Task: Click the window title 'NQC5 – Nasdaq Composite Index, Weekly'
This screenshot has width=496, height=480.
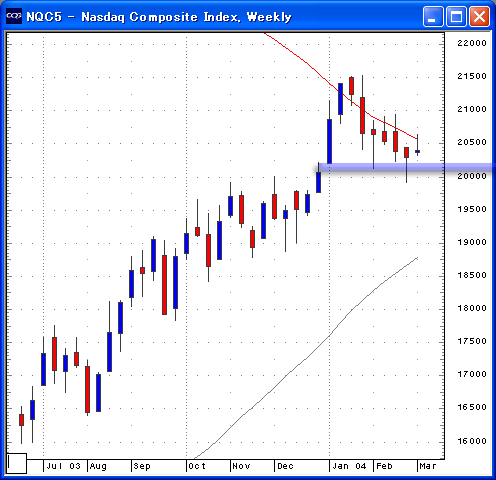Action: tap(159, 17)
